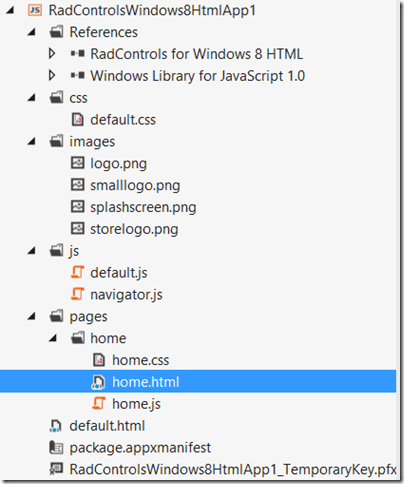Click the TemporaryKey.pfx certificate icon

[56, 469]
